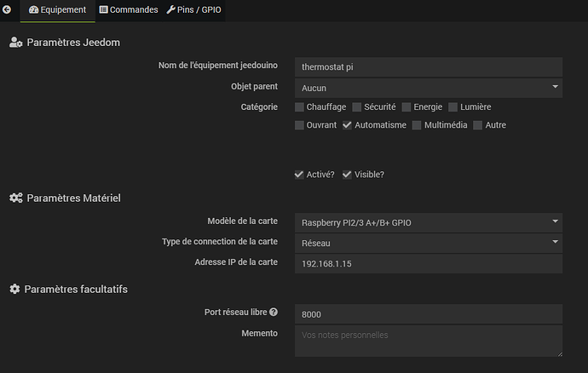Open Type de connection de la carte dropdown
The height and width of the screenshot is (373, 588).
click(428, 243)
